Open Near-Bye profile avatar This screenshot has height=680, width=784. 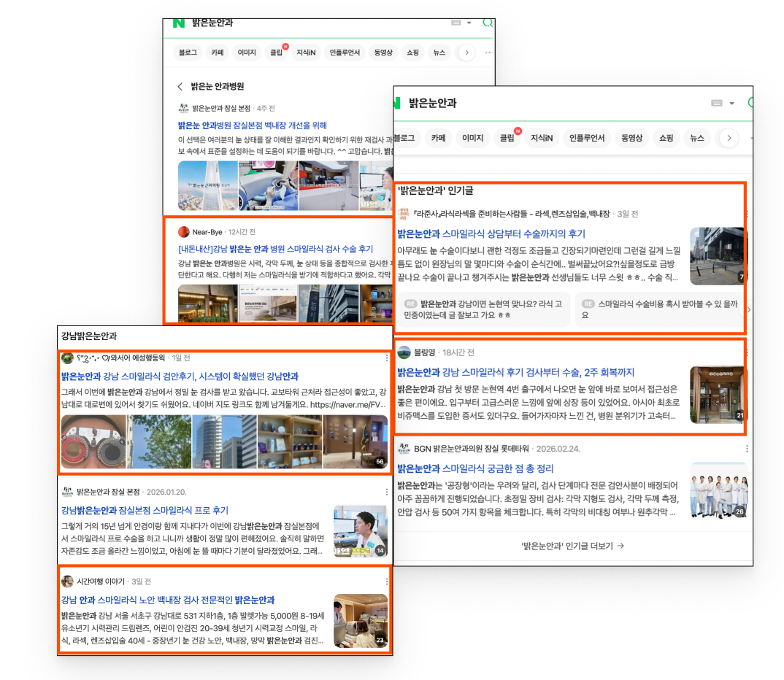click(x=183, y=232)
